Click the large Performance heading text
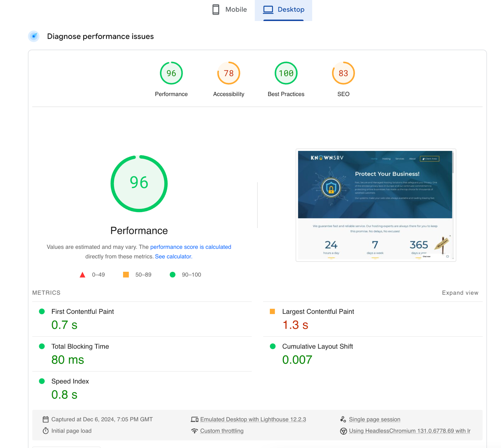The image size is (501, 448). pyautogui.click(x=139, y=231)
